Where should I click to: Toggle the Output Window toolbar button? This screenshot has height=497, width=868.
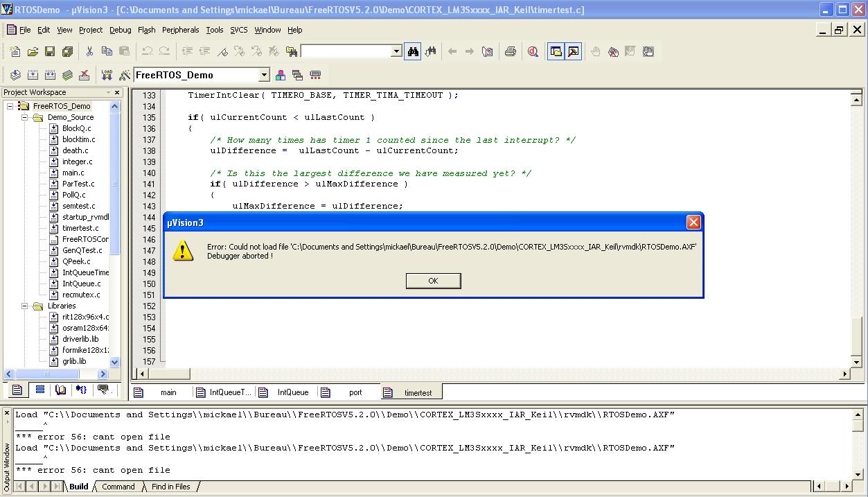(x=573, y=51)
